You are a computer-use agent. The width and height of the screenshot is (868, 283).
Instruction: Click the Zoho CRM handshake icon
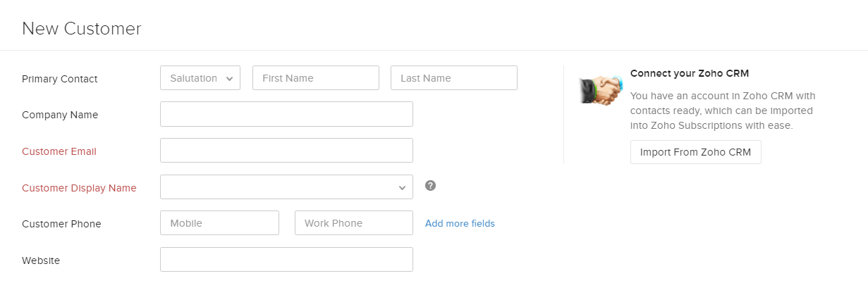coord(601,89)
